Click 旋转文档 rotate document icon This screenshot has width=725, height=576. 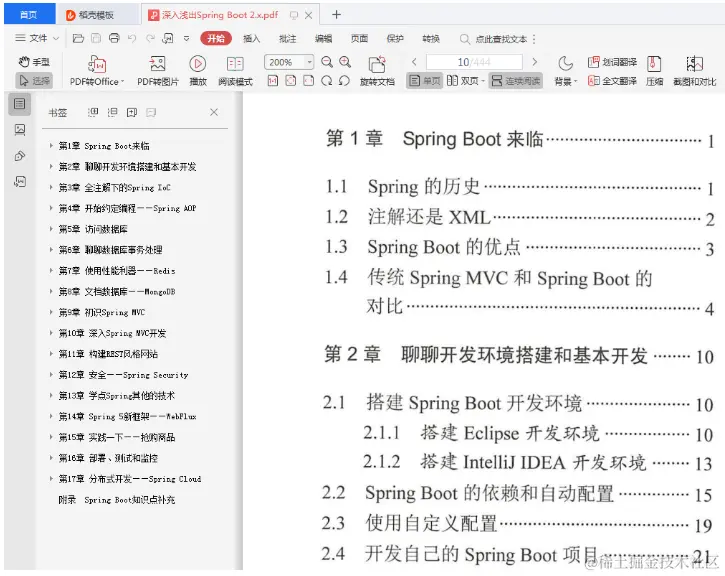377,71
